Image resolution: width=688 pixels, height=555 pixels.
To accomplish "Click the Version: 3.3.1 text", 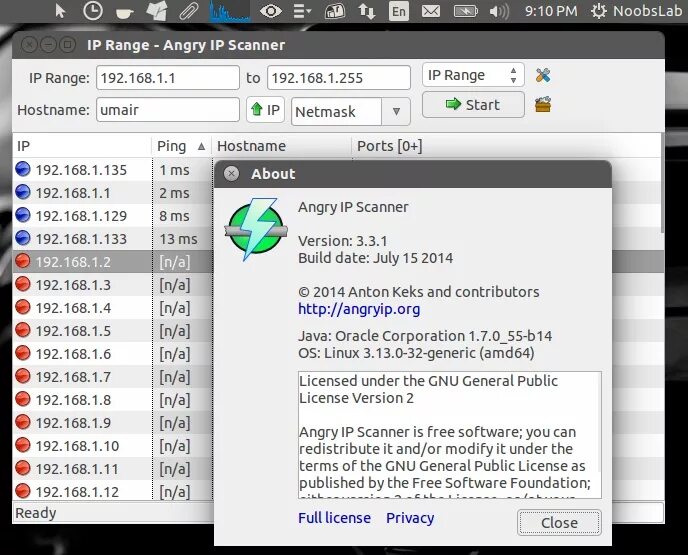I will pos(343,241).
